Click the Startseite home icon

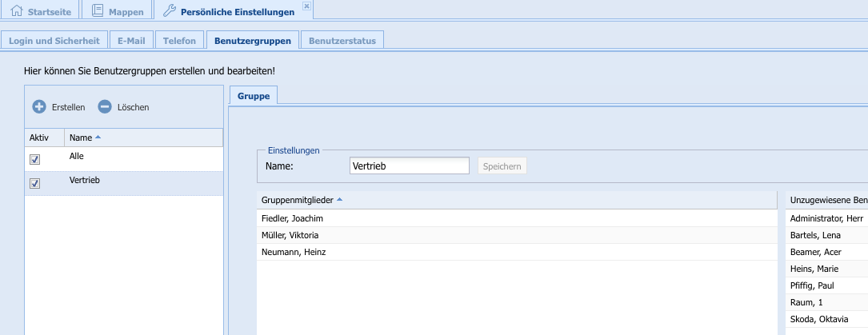(16, 11)
